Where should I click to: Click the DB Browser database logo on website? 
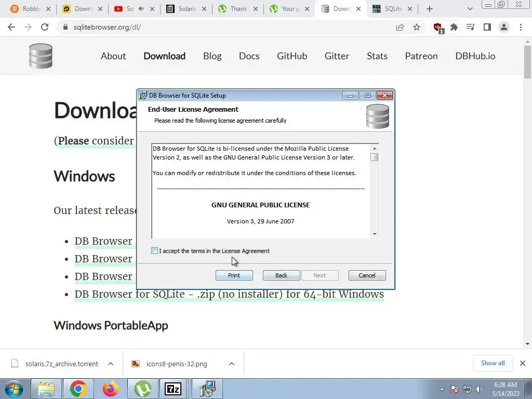(x=41, y=56)
